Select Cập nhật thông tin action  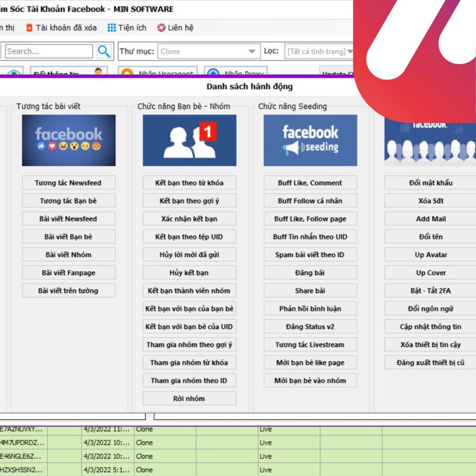pyautogui.click(x=430, y=326)
